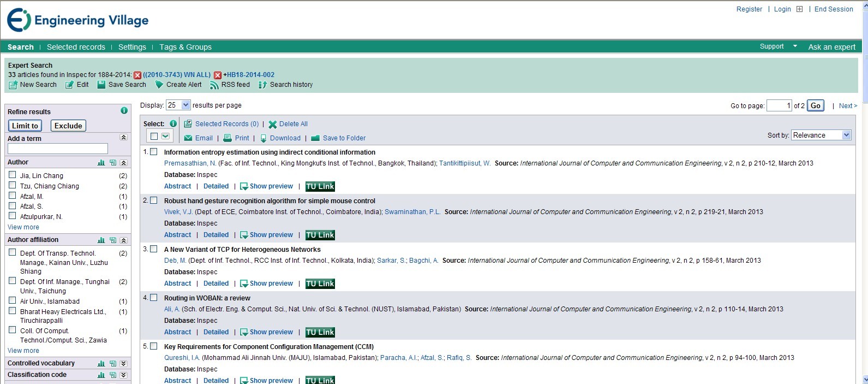The image size is (868, 384).
Task: Go to the Next results page
Action: click(848, 106)
